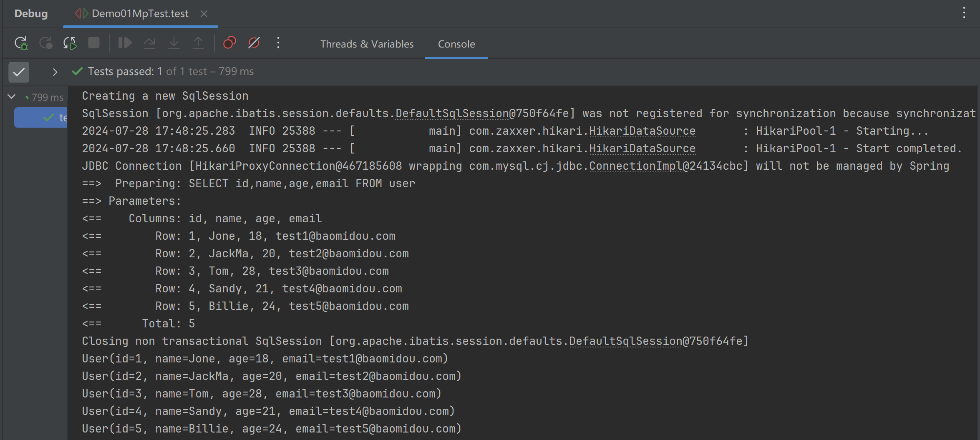
Task: Open View Breakpoints red circles icon
Action: pyautogui.click(x=229, y=43)
